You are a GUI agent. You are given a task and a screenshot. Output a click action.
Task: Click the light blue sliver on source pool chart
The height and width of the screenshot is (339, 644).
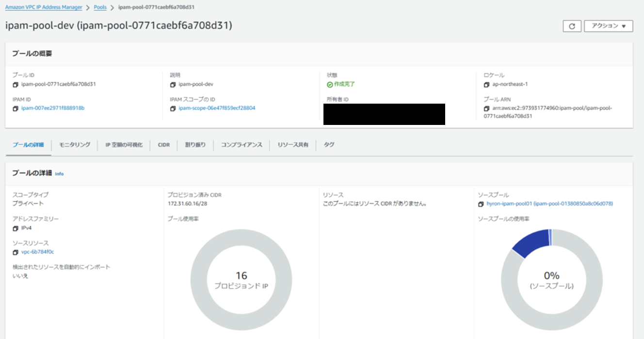click(550, 236)
